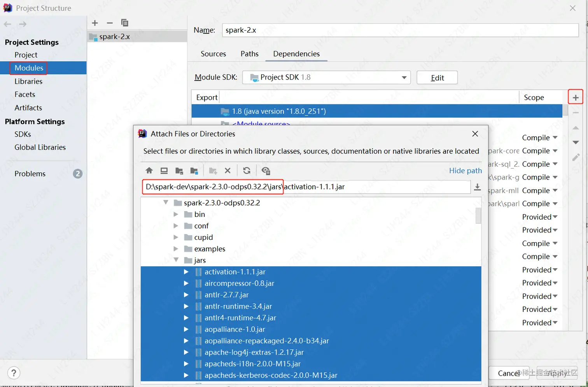Screen dimensions: 588x387
Task: Open recent paths history arrow icon
Action: [x=477, y=187]
